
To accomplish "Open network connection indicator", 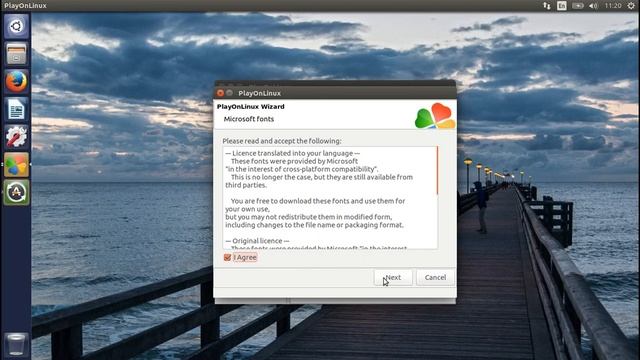I will (x=547, y=6).
